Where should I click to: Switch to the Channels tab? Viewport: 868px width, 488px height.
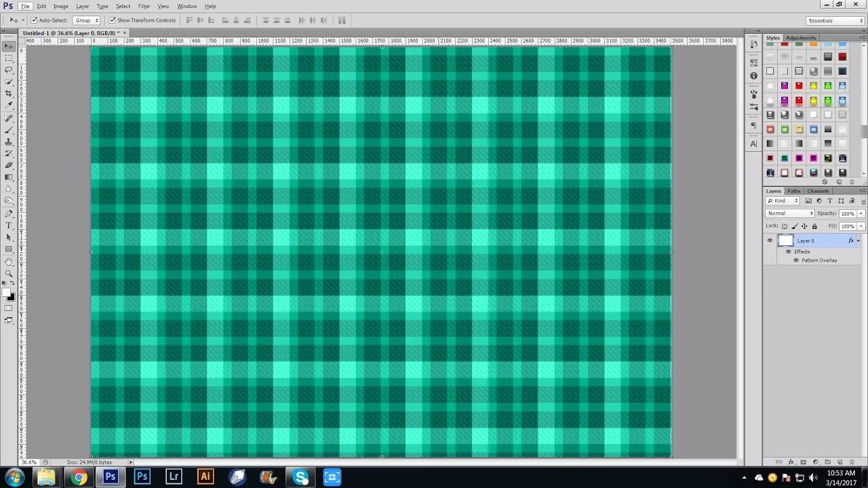click(818, 191)
